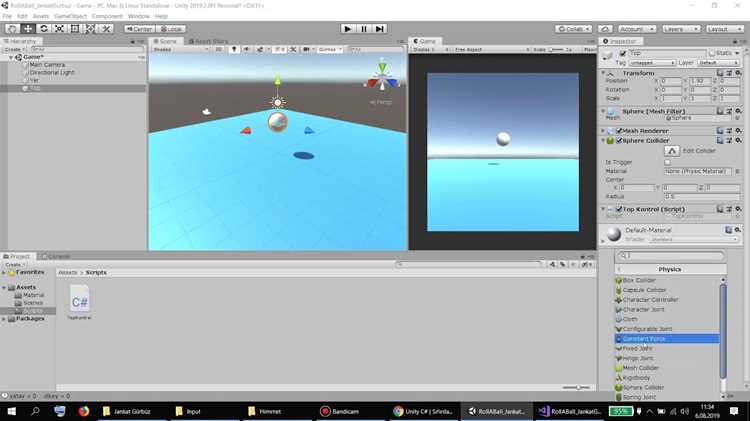The height and width of the screenshot is (421, 750).
Task: Open the Layout dropdown
Action: click(x=725, y=29)
